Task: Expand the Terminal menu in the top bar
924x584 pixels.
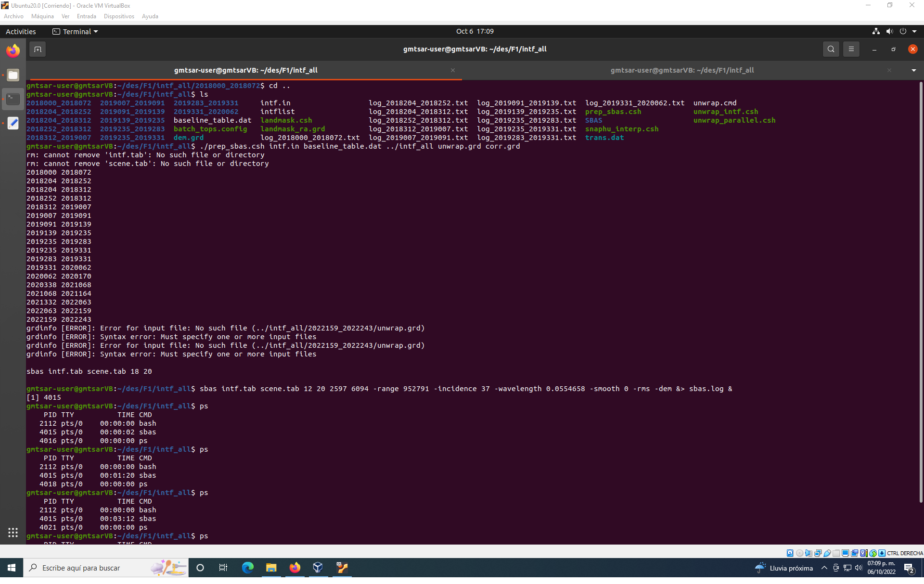Action: pyautogui.click(x=75, y=31)
